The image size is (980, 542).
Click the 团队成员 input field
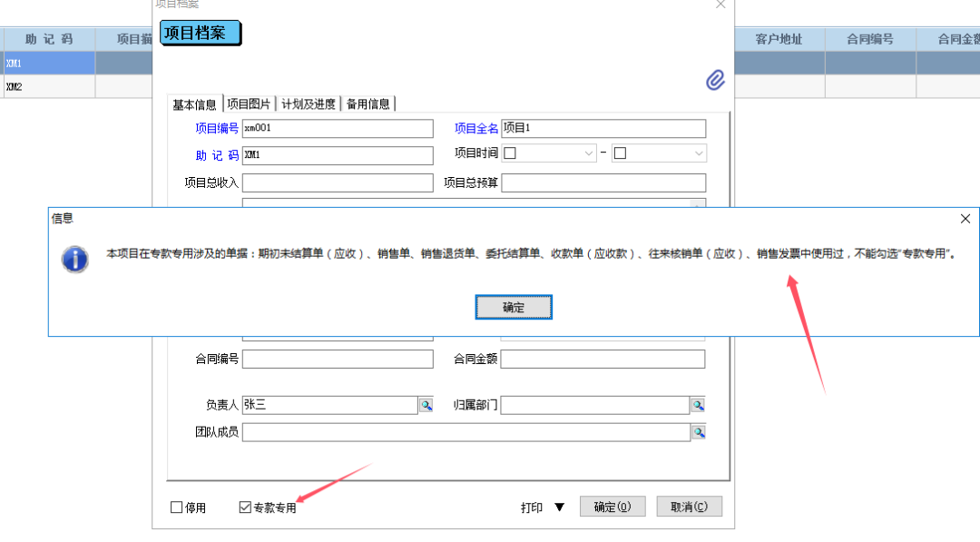tap(466, 432)
